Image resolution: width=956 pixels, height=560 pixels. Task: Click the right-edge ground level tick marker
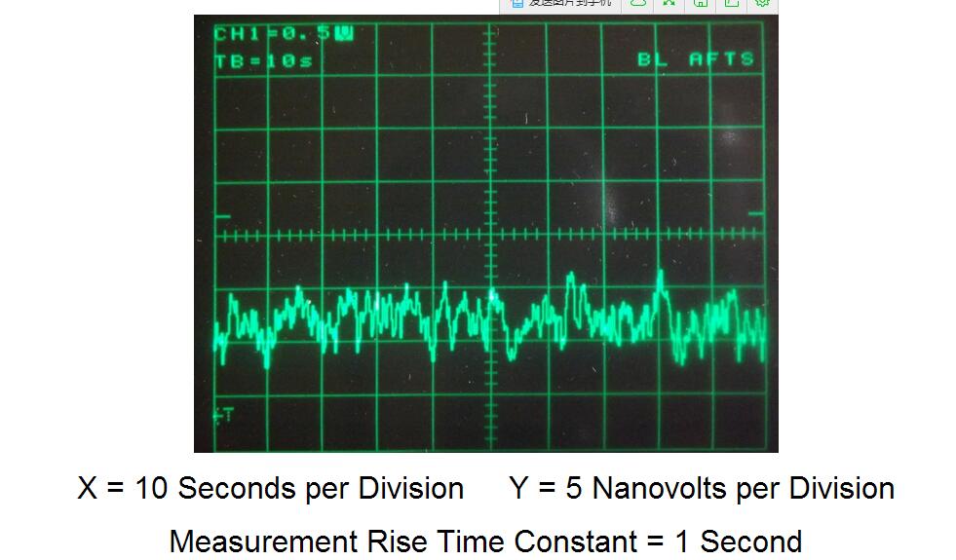[755, 216]
